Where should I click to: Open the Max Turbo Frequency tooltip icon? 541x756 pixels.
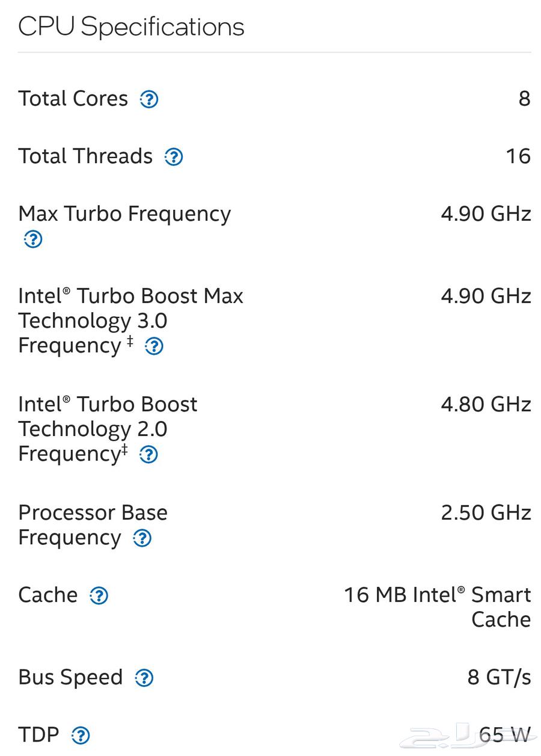coord(32,239)
